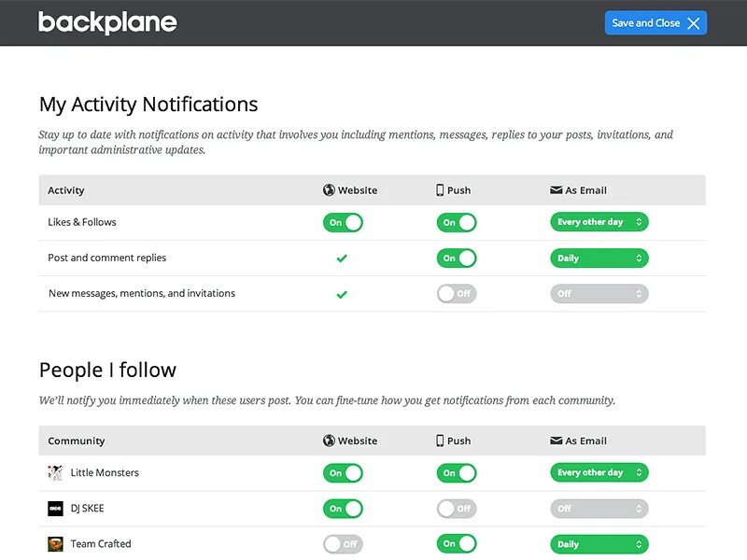Click the backplane logo

pyautogui.click(x=107, y=22)
